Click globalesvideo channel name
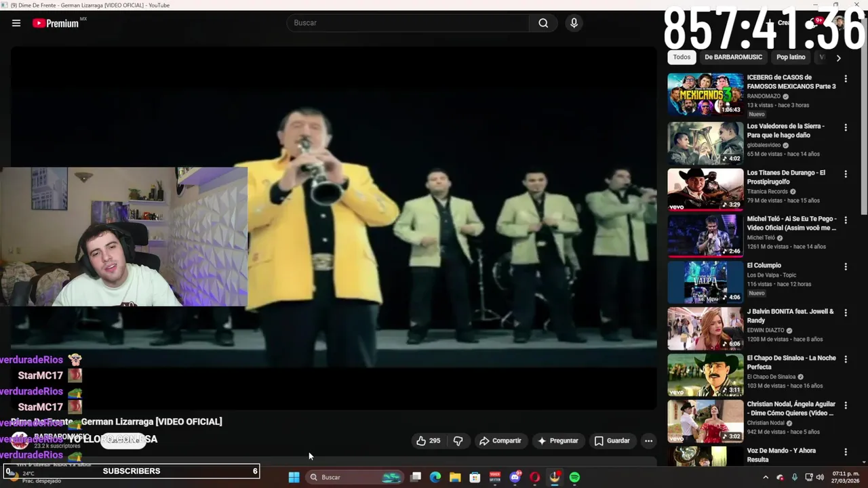This screenshot has height=488, width=868. click(x=764, y=145)
